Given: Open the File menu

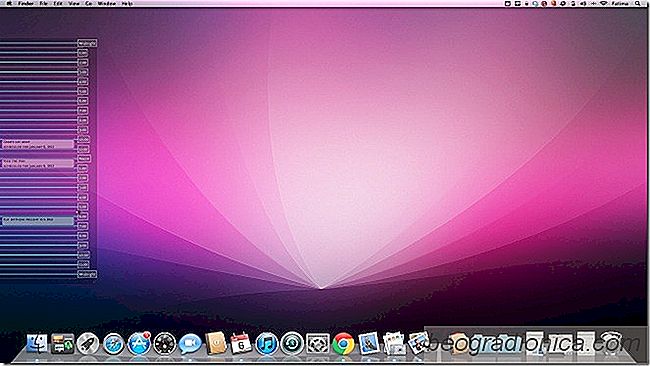Looking at the screenshot, I should 44,3.
